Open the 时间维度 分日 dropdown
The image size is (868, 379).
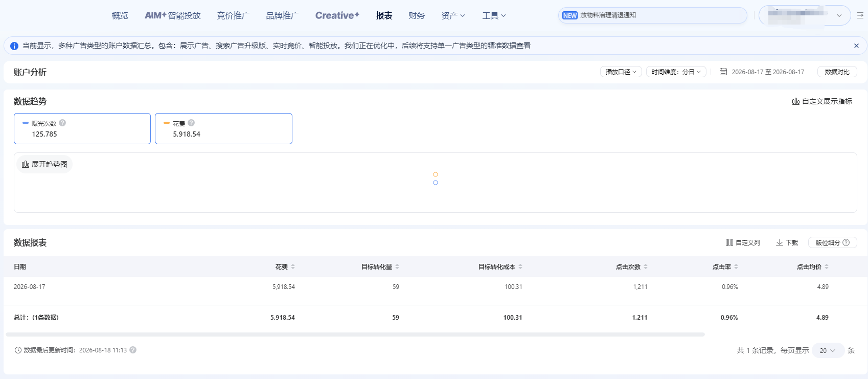coord(676,72)
